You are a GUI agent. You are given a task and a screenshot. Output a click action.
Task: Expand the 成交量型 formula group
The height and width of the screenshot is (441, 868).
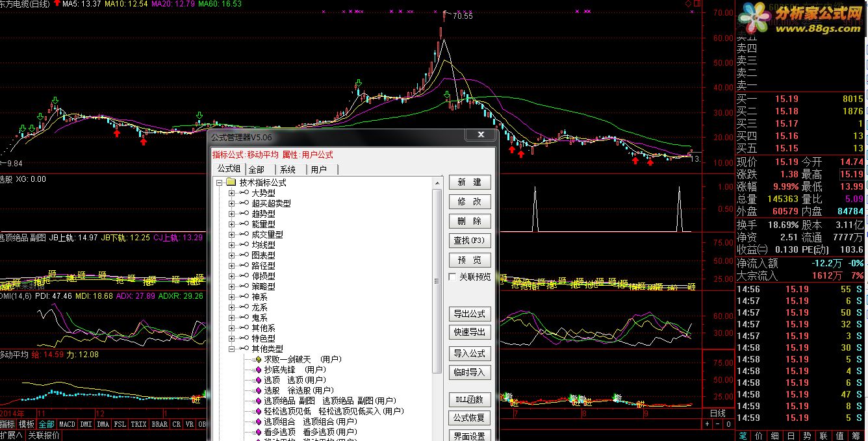pos(231,234)
